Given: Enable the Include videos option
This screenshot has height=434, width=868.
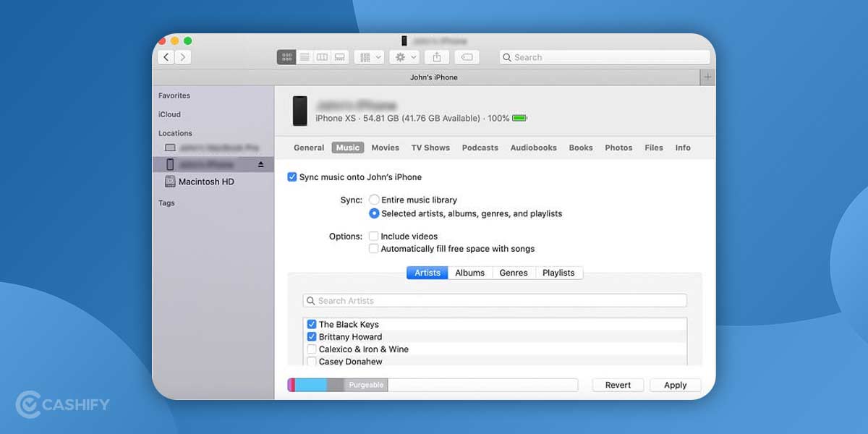Looking at the screenshot, I should click(373, 236).
